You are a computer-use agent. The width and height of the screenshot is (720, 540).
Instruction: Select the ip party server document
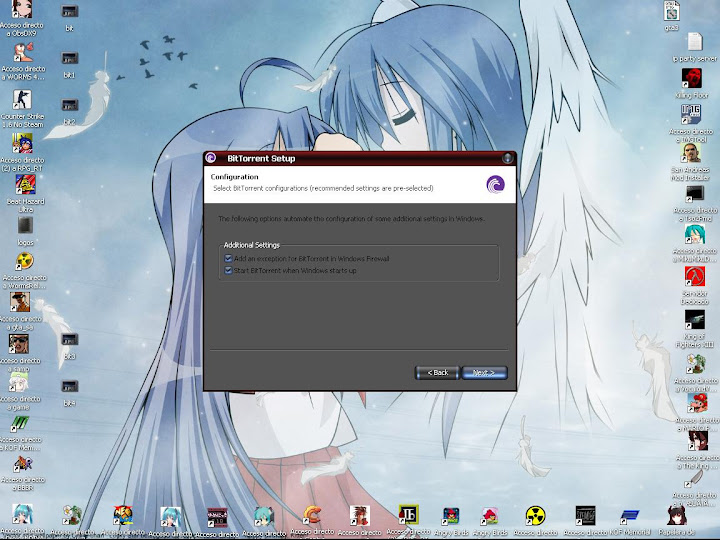point(695,42)
